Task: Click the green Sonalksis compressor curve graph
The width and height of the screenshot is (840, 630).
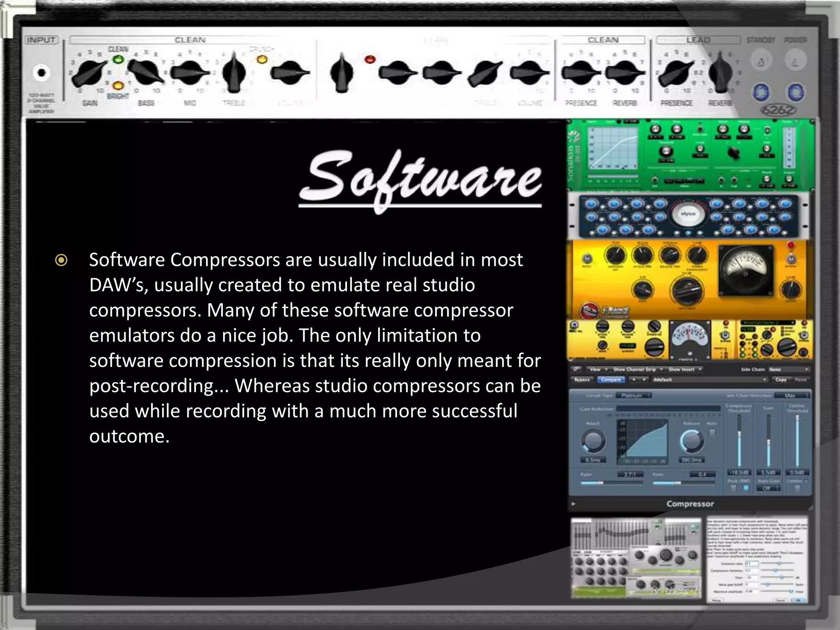Action: click(614, 148)
